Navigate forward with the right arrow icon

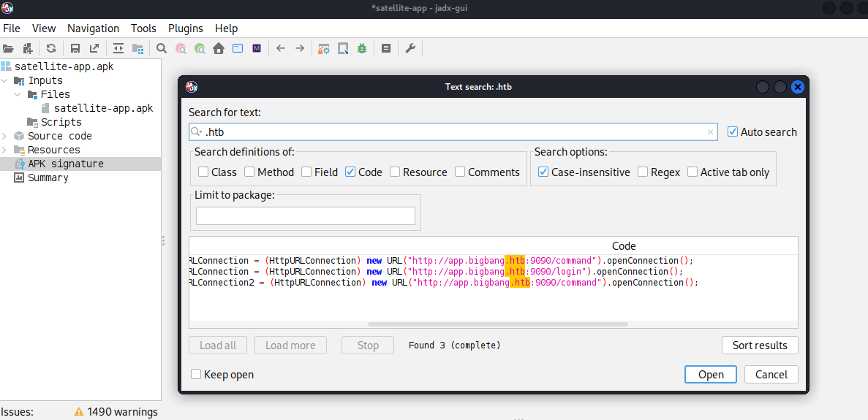coord(300,49)
